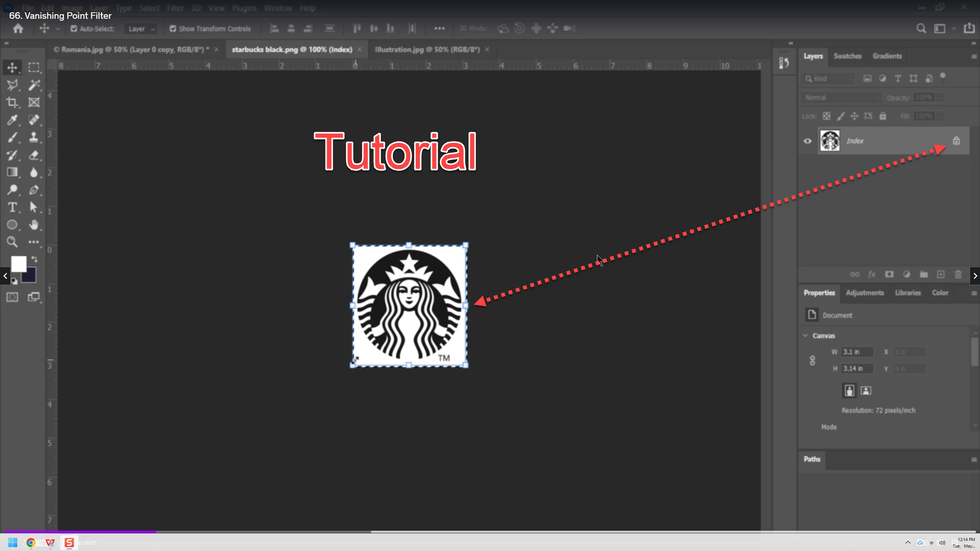
Task: Uncheck Show Transform Controls
Action: click(173, 29)
